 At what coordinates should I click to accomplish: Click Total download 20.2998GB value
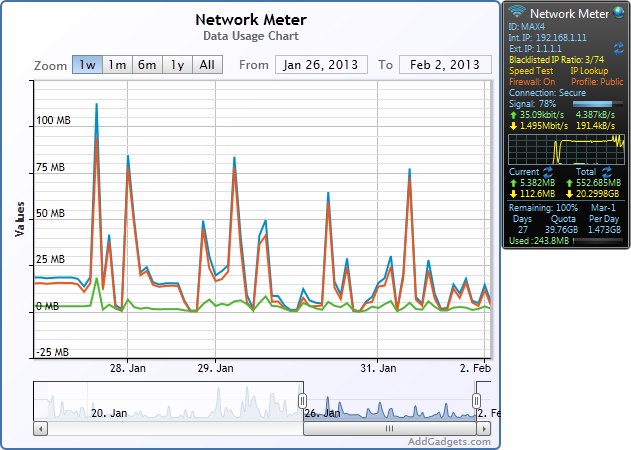click(x=598, y=194)
